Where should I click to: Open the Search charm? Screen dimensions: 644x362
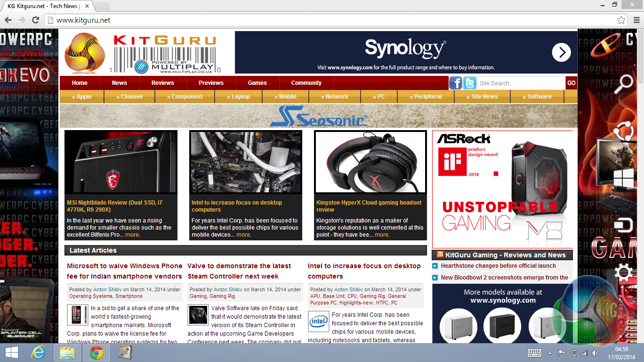(624, 84)
